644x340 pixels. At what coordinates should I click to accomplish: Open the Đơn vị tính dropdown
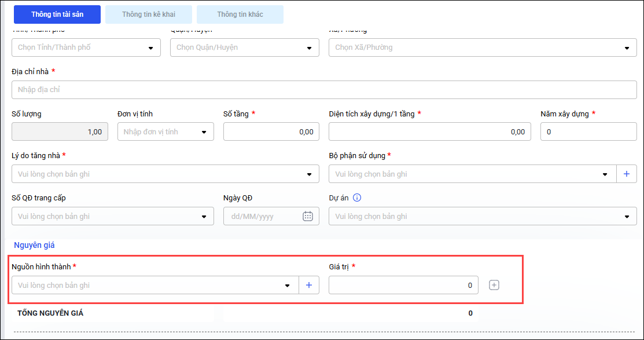204,131
